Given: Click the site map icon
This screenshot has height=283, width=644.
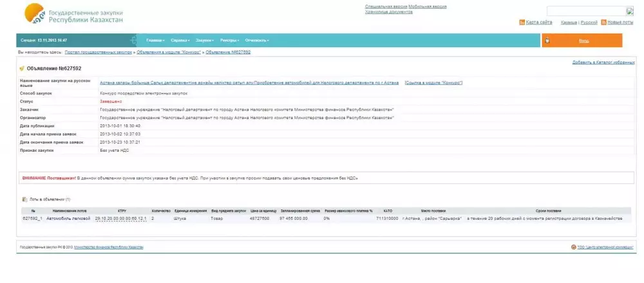Looking at the screenshot, I should pyautogui.click(x=522, y=23).
